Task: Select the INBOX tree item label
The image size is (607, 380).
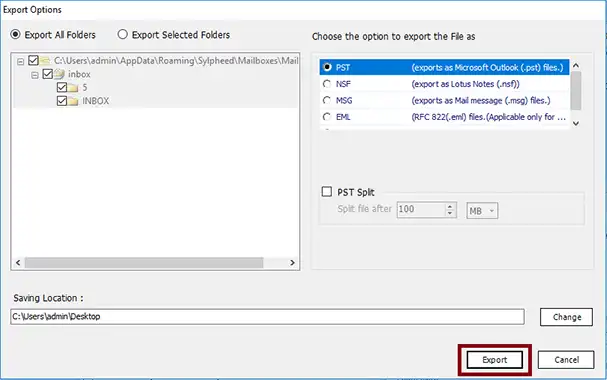Action: pos(96,101)
